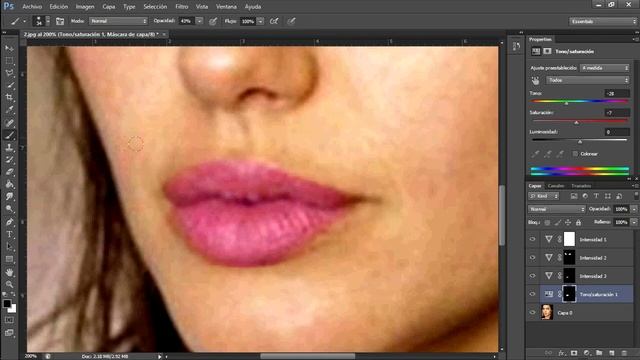Select the Crop tool
The image size is (640, 360).
point(9,98)
